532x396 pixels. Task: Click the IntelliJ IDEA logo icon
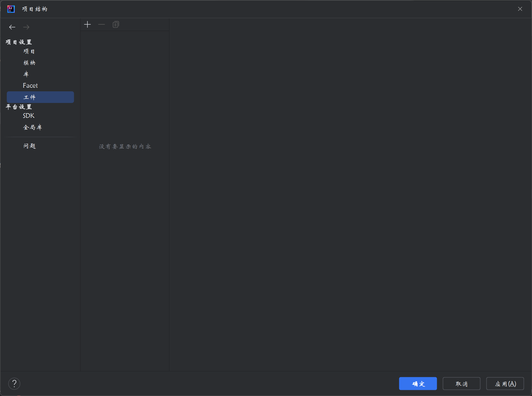[11, 9]
